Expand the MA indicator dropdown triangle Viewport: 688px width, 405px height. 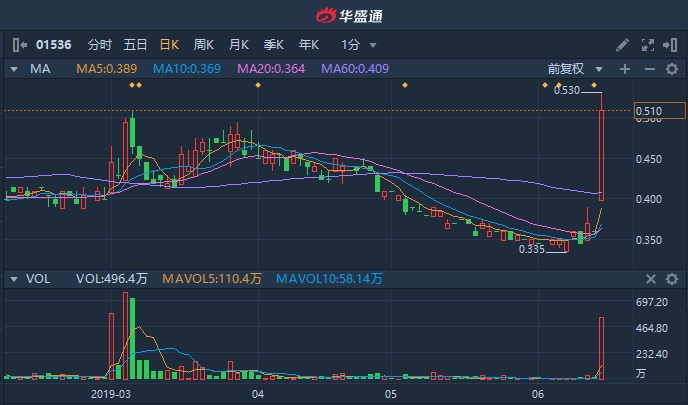pyautogui.click(x=14, y=69)
